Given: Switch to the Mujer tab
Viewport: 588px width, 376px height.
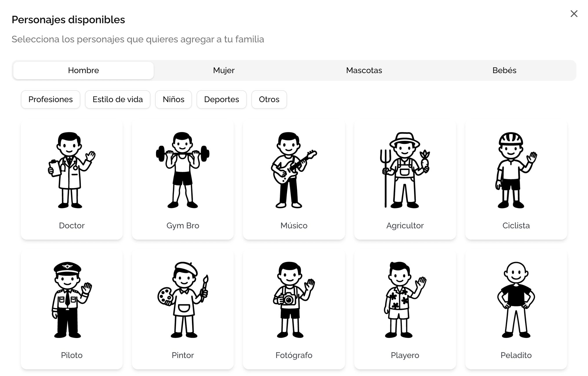Looking at the screenshot, I should (224, 70).
